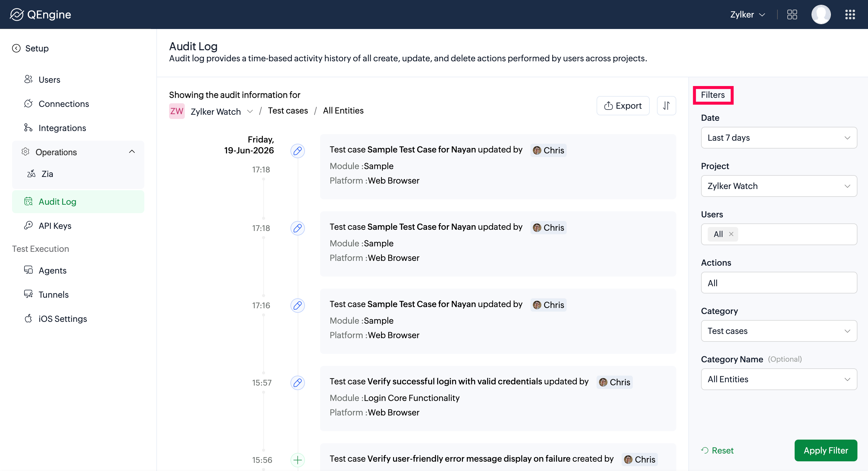Reset all filters
Viewport: 868px width, 471px height.
[x=717, y=450]
